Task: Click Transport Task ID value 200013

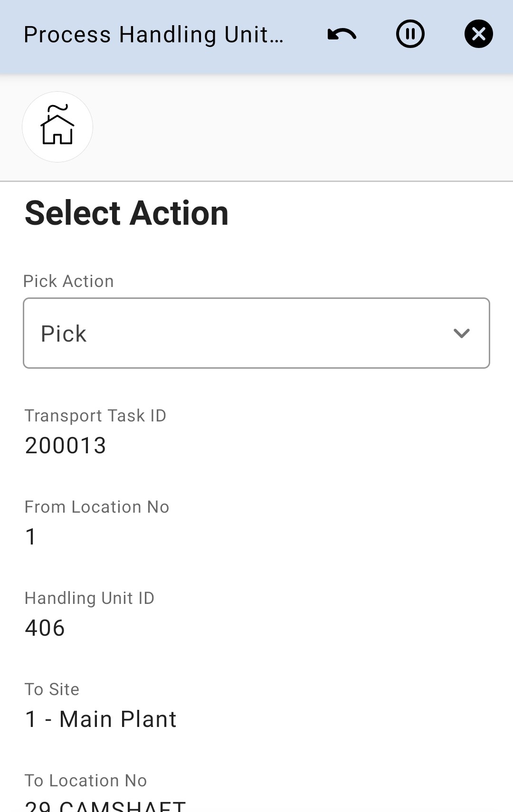Action: pos(66,446)
